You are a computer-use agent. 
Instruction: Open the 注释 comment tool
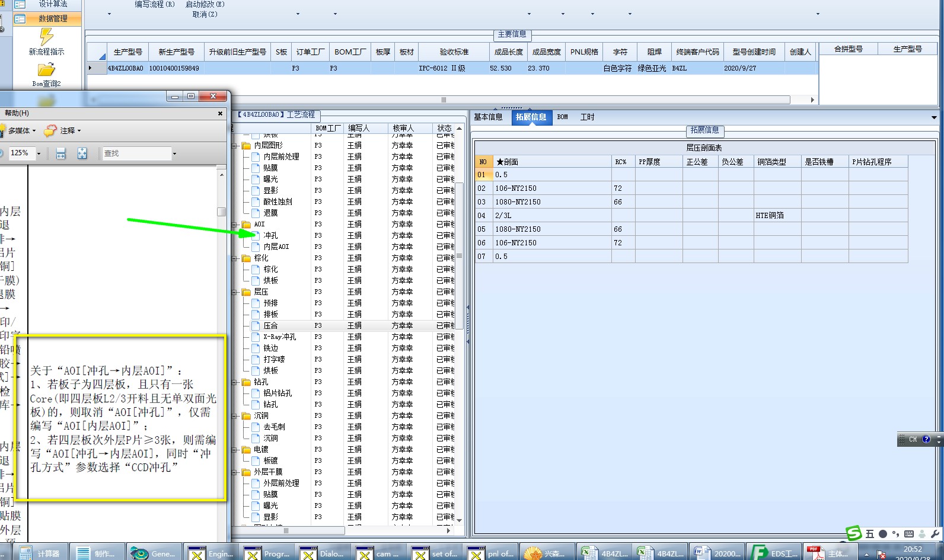[x=63, y=130]
